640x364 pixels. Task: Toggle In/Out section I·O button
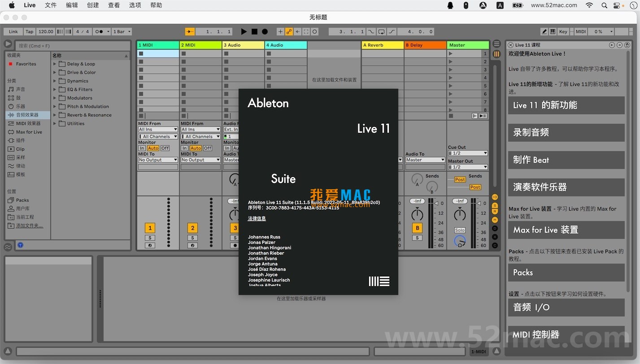pos(495,197)
